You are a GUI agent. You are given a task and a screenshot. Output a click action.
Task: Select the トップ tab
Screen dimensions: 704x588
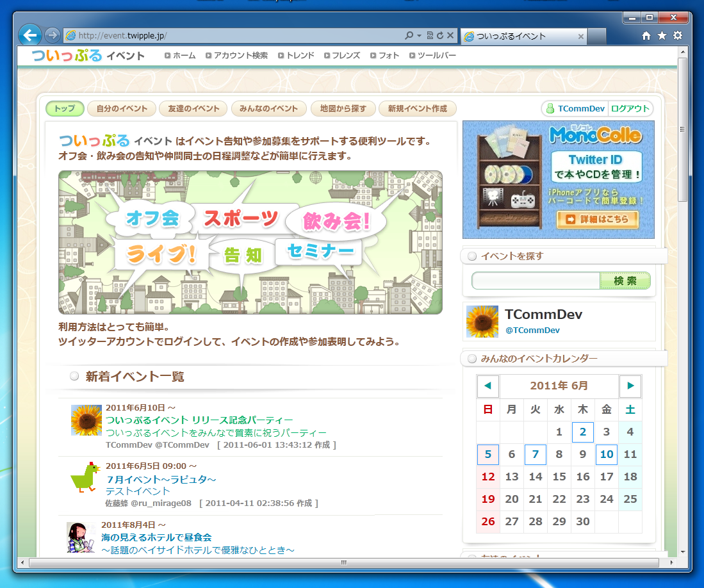65,109
